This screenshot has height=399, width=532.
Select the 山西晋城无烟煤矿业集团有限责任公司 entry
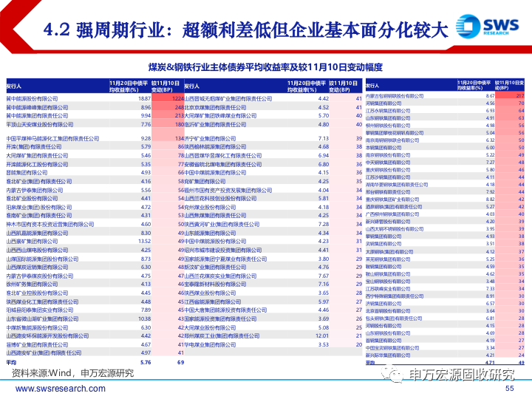(228, 98)
